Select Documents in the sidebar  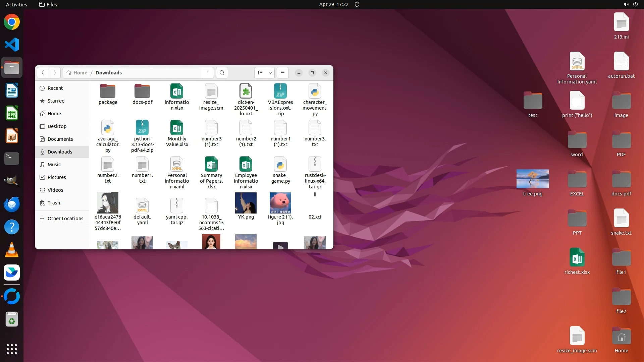(60, 139)
